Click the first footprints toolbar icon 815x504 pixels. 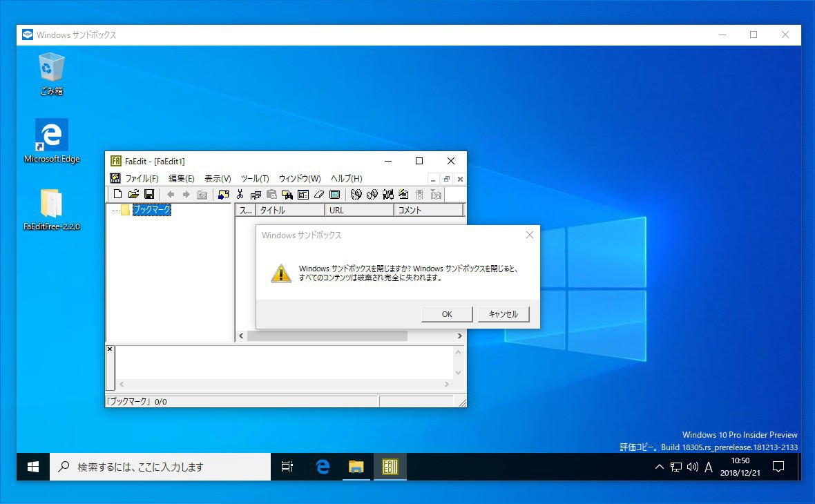click(356, 194)
